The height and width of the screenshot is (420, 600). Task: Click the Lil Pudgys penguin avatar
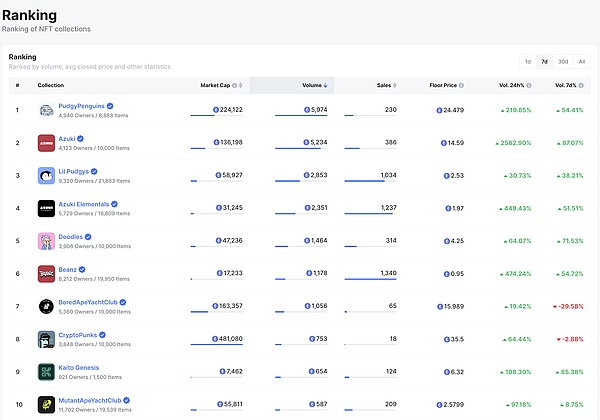[46, 176]
